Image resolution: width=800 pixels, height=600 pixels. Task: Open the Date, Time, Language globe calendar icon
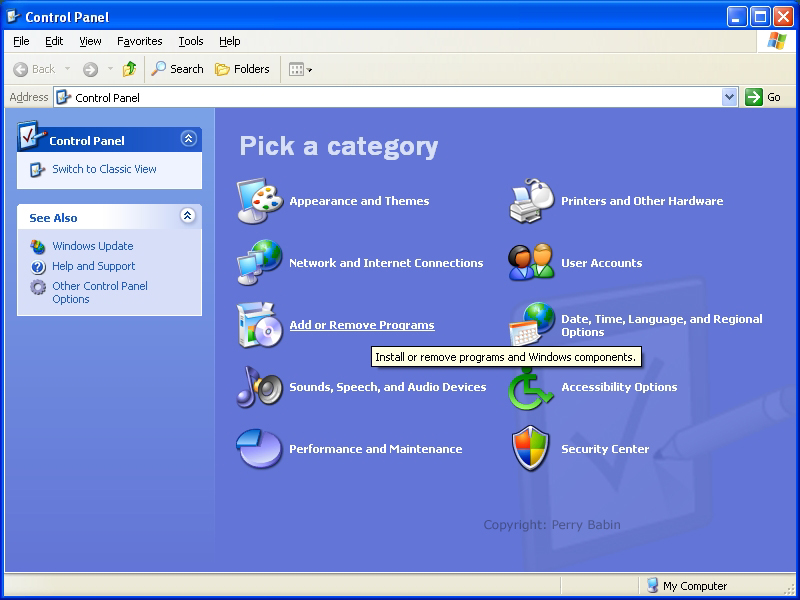(x=532, y=322)
